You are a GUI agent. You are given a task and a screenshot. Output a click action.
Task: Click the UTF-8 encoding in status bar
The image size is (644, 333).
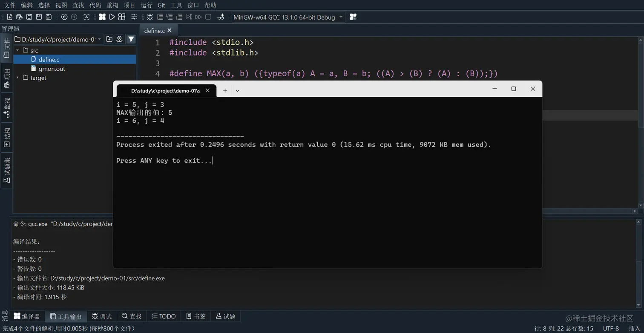coord(611,328)
